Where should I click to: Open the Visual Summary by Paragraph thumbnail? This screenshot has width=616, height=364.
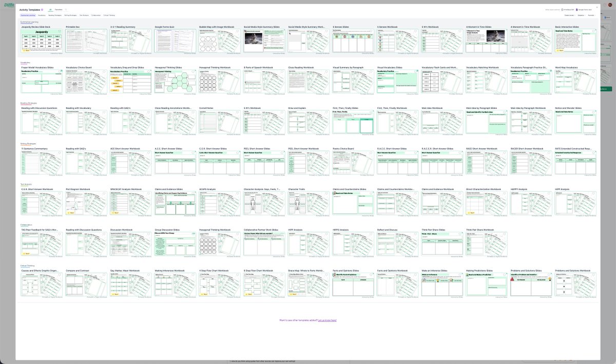click(353, 81)
